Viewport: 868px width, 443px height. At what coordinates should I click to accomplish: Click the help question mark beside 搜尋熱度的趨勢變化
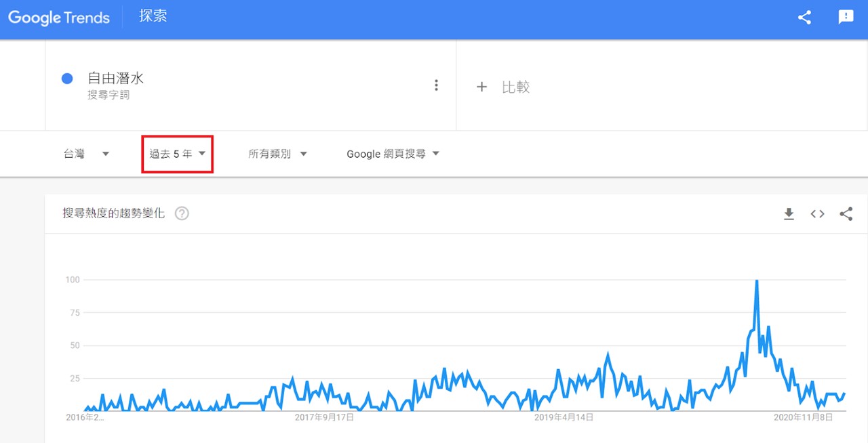click(182, 213)
